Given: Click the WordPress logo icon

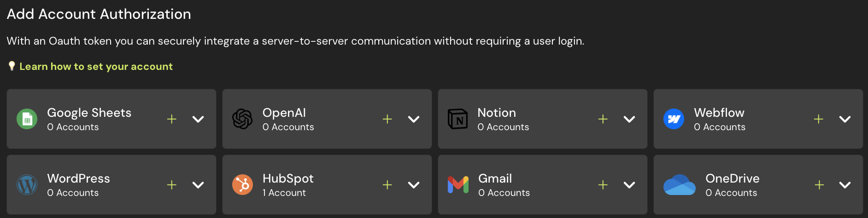Looking at the screenshot, I should point(27,185).
